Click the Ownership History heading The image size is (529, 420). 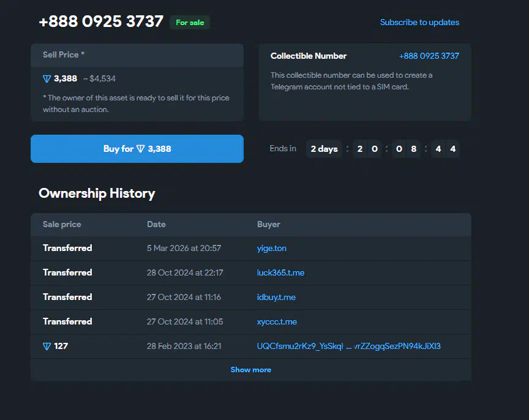tap(97, 193)
